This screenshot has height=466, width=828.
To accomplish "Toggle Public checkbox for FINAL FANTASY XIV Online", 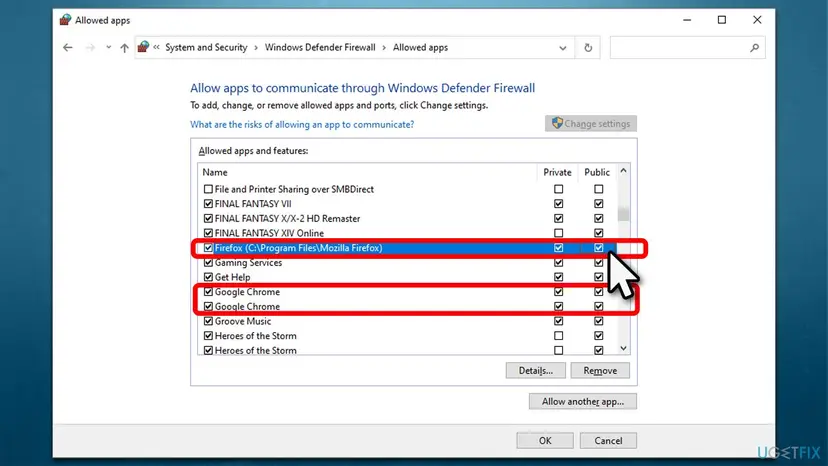I will coord(598,233).
